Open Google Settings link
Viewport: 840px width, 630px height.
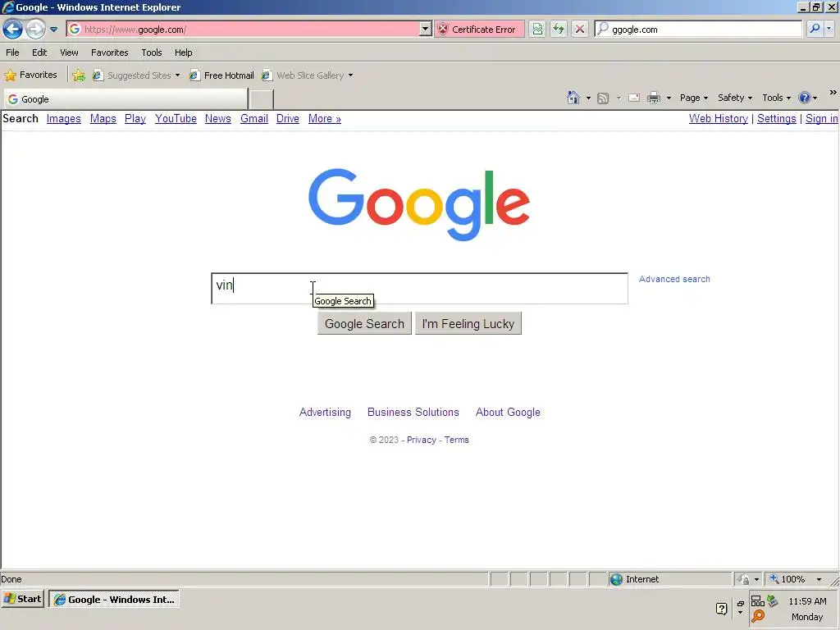coord(777,118)
